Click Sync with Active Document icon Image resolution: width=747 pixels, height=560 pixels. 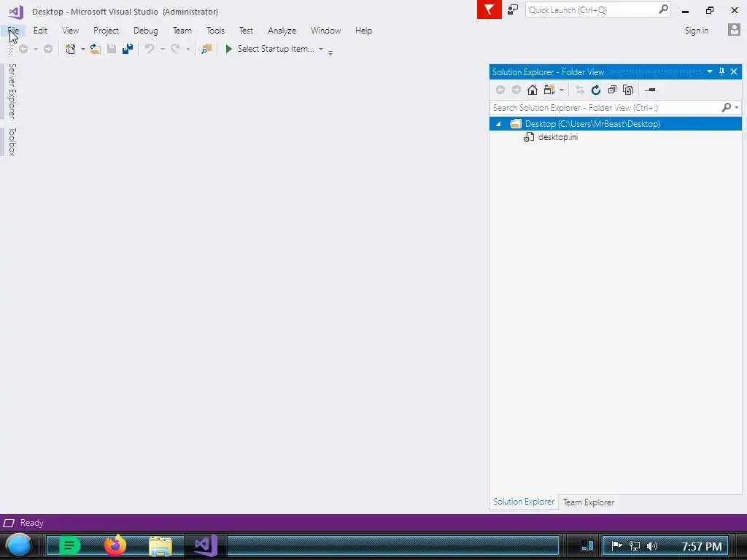point(579,90)
